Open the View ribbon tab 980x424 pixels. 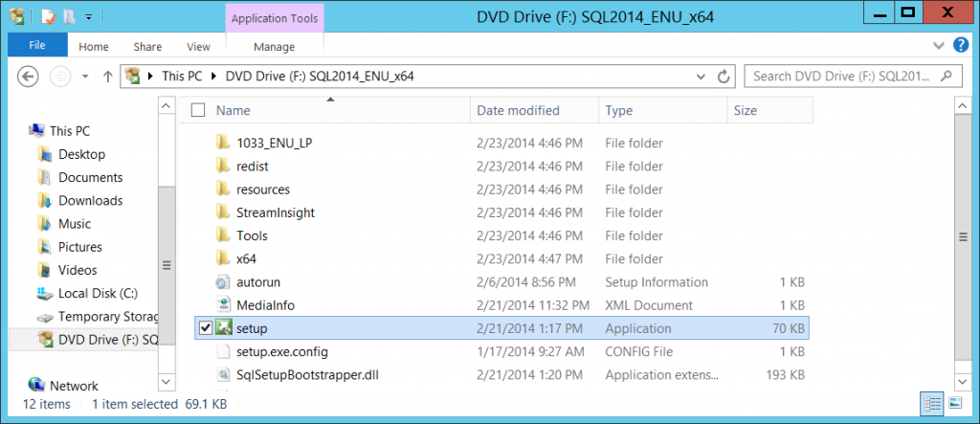point(198,47)
